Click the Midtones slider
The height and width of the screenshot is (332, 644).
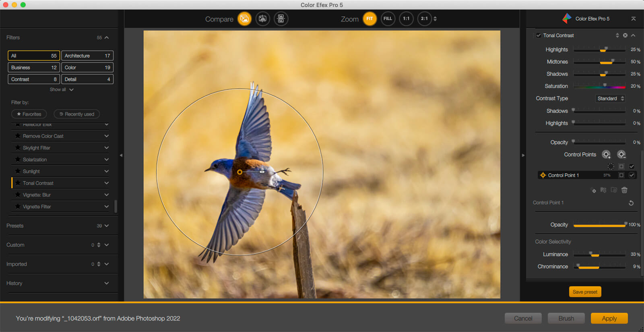click(599, 62)
